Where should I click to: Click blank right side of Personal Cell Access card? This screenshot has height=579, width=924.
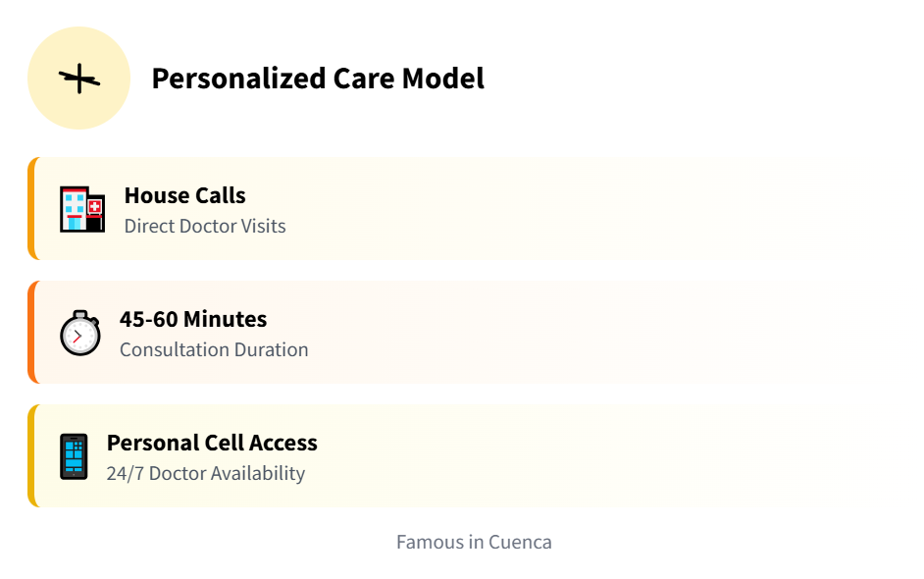click(687, 455)
